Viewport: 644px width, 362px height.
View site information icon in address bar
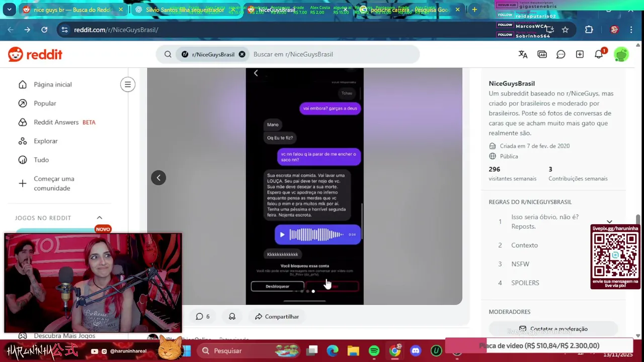pyautogui.click(x=64, y=30)
